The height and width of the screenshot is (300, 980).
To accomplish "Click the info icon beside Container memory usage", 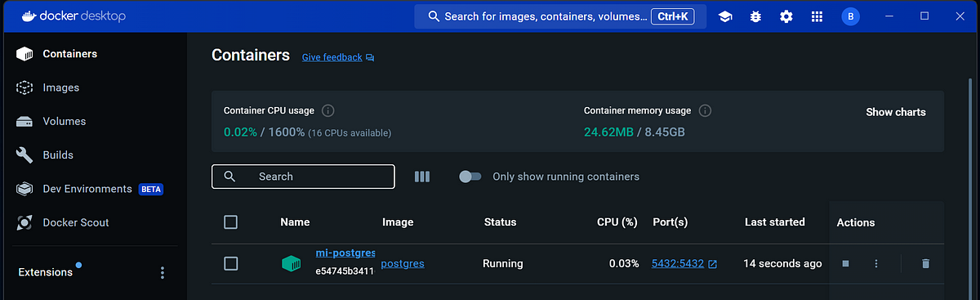I will 705,110.
